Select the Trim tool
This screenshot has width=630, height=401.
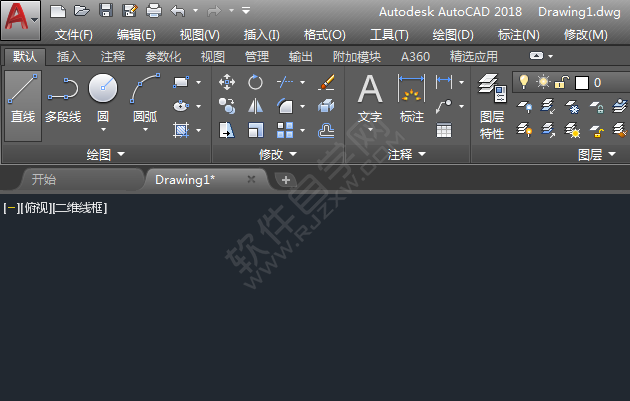coord(285,82)
